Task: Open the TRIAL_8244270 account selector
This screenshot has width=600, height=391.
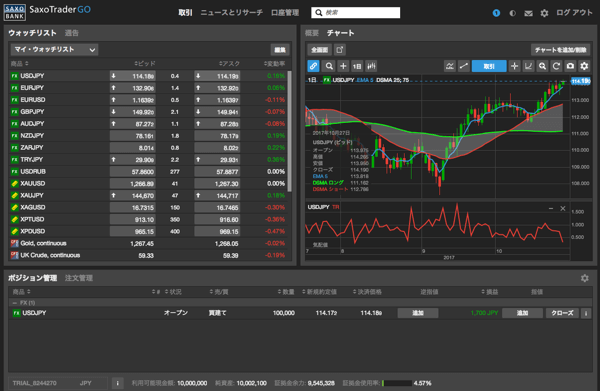Action: point(58,383)
